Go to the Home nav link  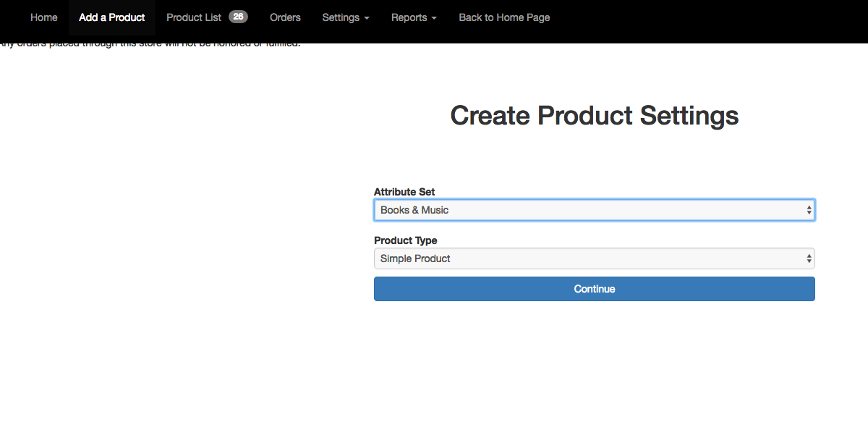[x=43, y=17]
